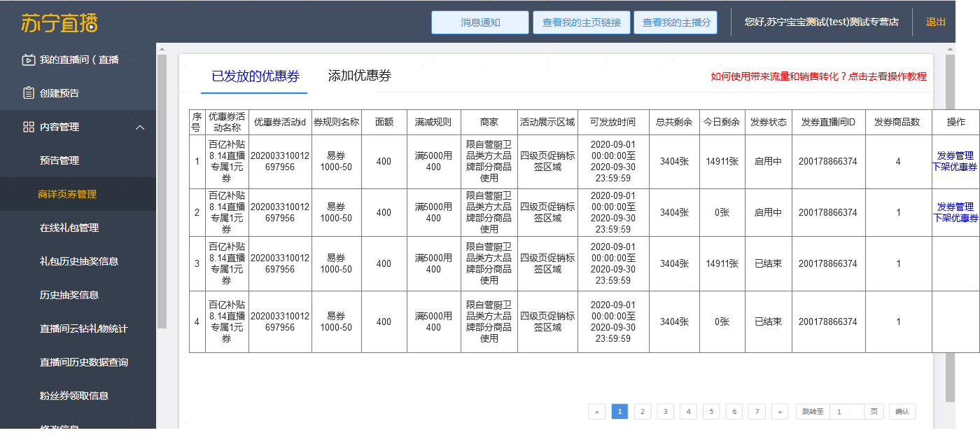Open 我的直播间 sidebar item

pyautogui.click(x=78, y=60)
